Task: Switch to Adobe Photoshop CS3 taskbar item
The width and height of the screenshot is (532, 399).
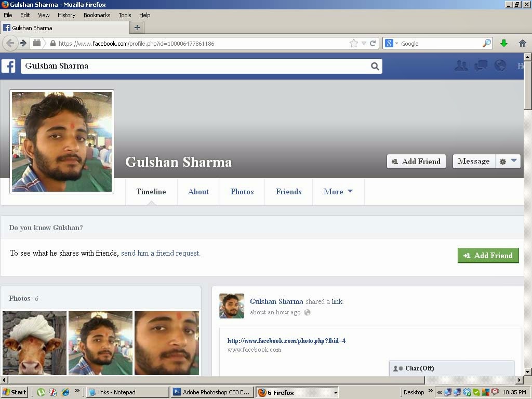Action: pos(212,392)
